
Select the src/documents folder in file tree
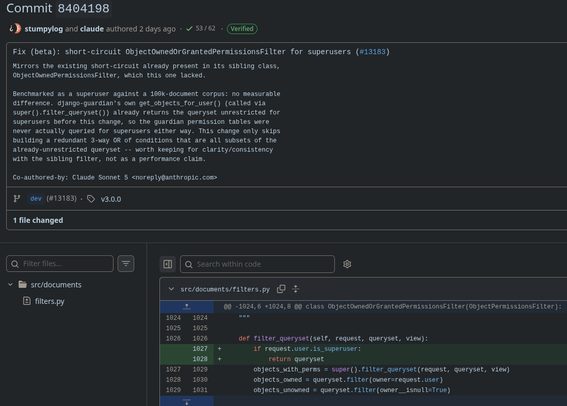56,285
